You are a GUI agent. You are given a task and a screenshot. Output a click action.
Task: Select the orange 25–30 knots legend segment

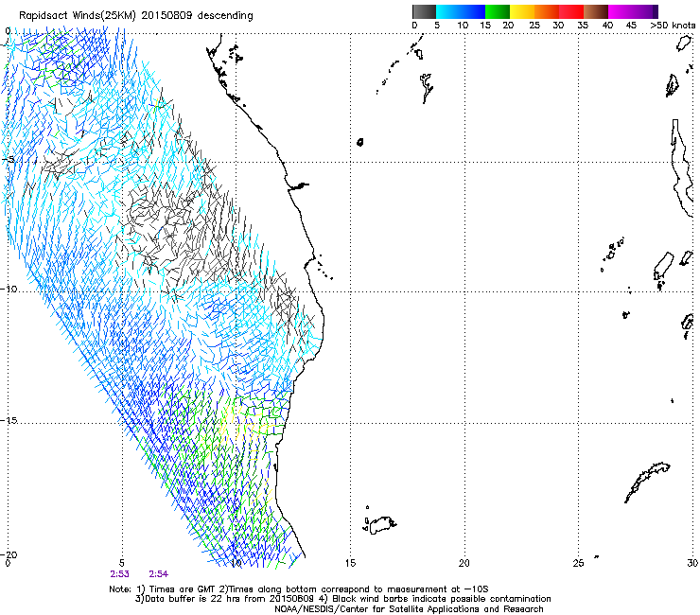pyautogui.click(x=547, y=11)
